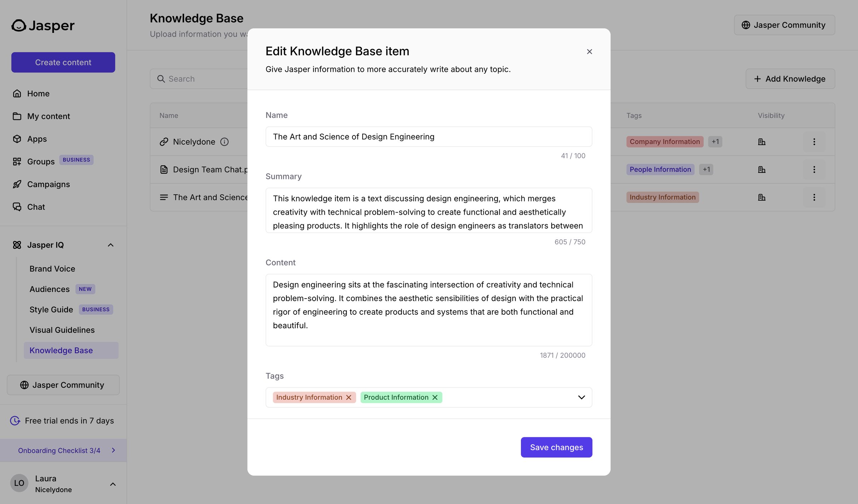This screenshot has height=504, width=858.
Task: Open Brand Voice settings
Action: 52,269
